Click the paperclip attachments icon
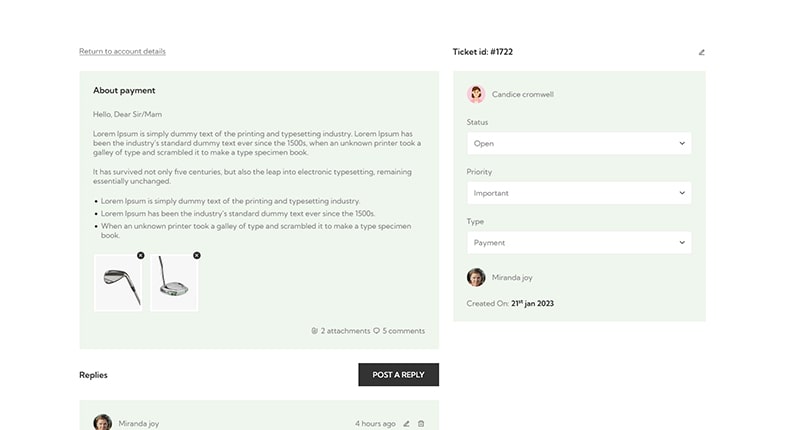The width and height of the screenshot is (785, 430). pyautogui.click(x=314, y=331)
